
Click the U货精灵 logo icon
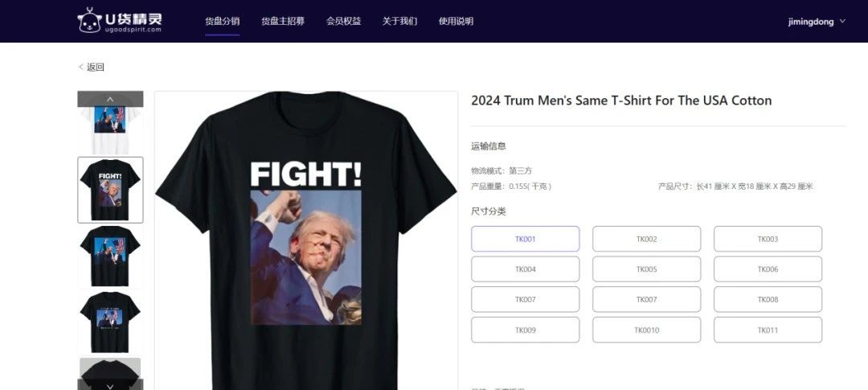pos(90,20)
